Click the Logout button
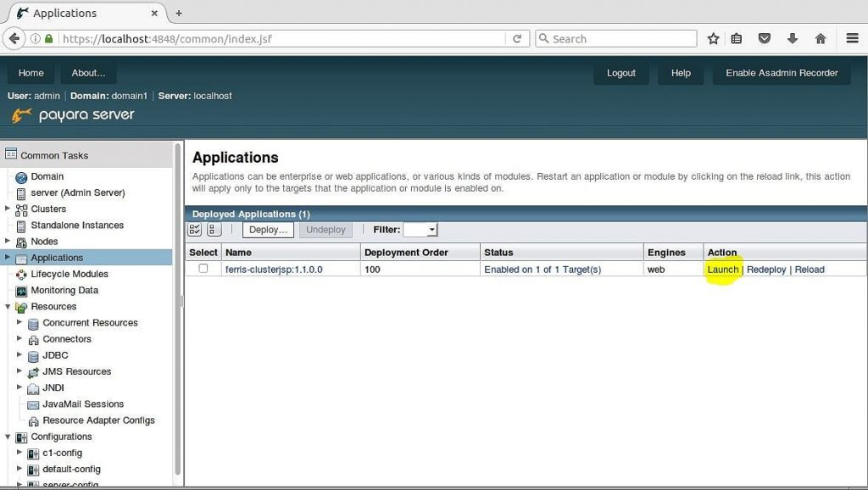This screenshot has width=868, height=490. click(x=621, y=73)
